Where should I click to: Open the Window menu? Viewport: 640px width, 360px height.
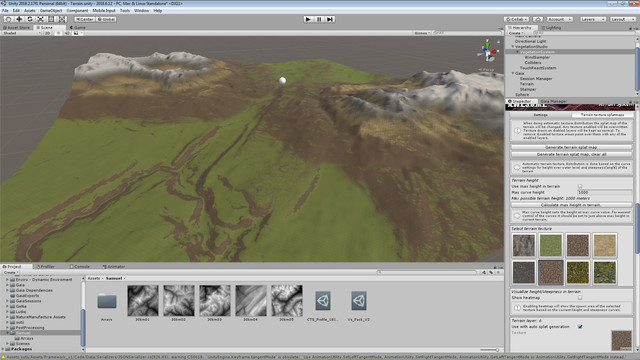coord(142,11)
